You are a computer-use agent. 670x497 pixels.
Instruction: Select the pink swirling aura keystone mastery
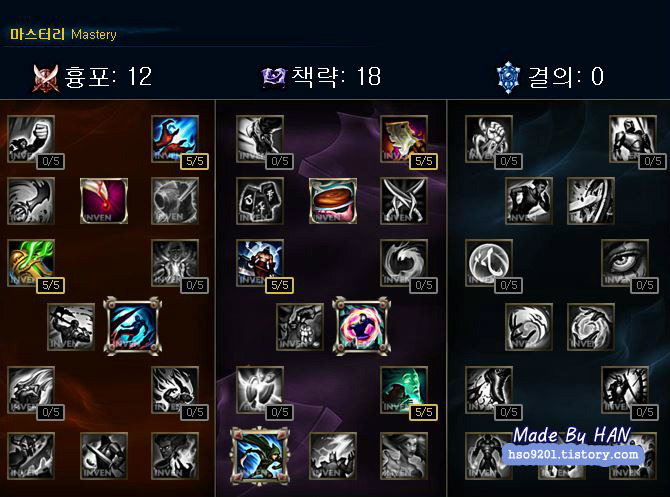(x=361, y=326)
